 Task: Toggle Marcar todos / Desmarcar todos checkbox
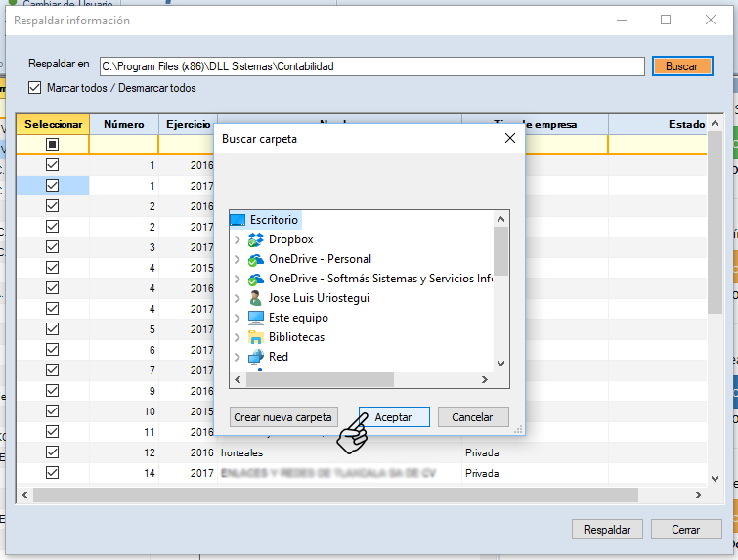click(x=35, y=88)
